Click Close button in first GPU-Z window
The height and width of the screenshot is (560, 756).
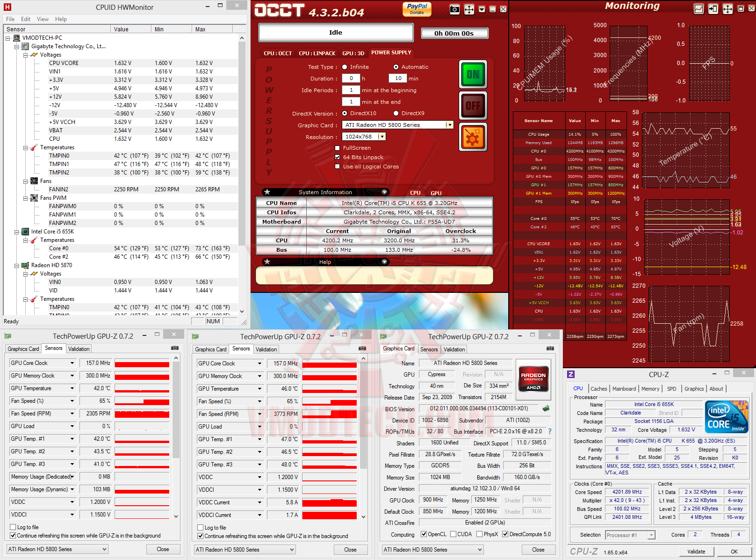(163, 549)
